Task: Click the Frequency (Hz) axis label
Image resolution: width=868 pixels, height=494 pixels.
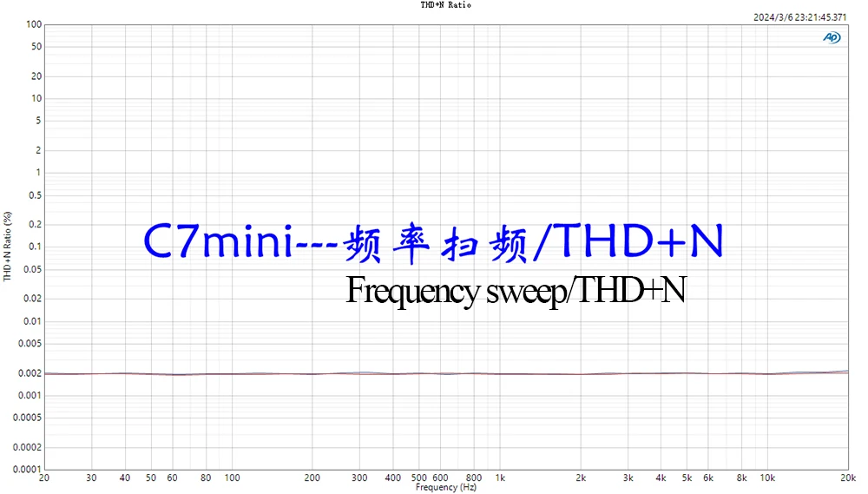Action: (445, 487)
